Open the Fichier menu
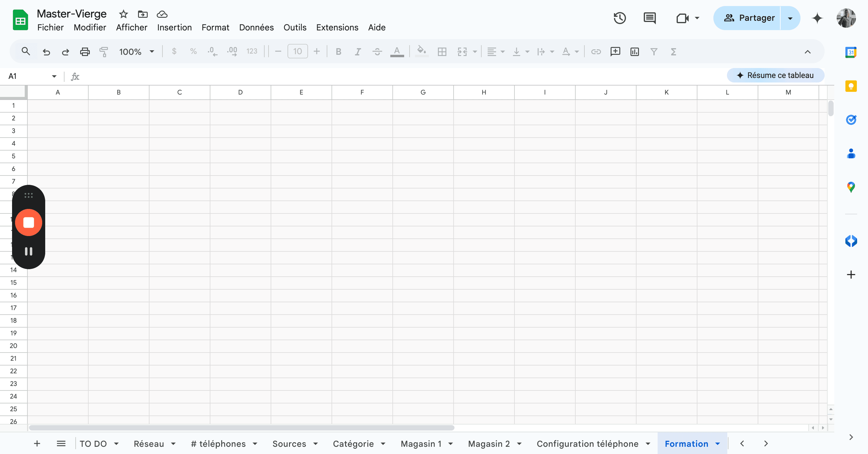The width and height of the screenshot is (868, 454). coord(50,27)
